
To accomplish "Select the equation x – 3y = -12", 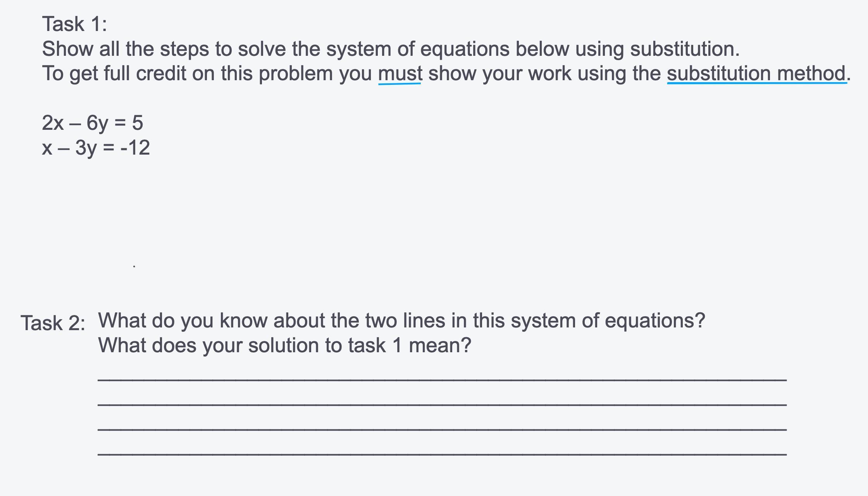I will point(96,148).
